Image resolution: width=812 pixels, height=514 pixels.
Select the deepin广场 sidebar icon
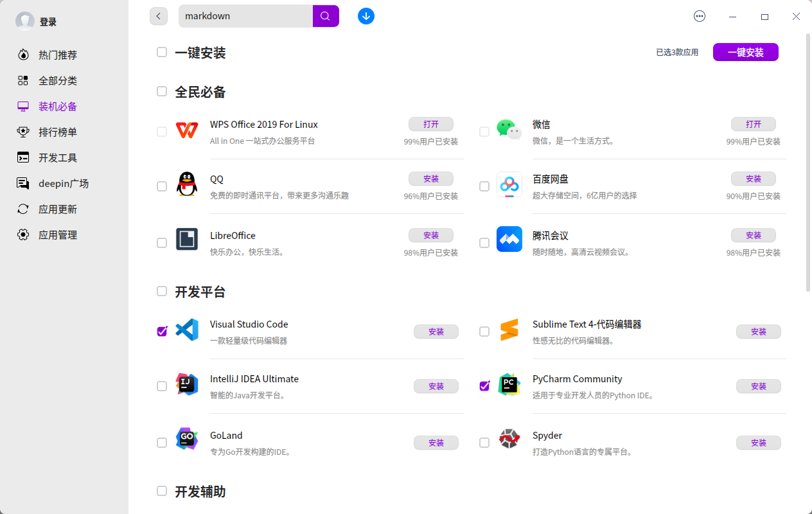pyautogui.click(x=22, y=183)
